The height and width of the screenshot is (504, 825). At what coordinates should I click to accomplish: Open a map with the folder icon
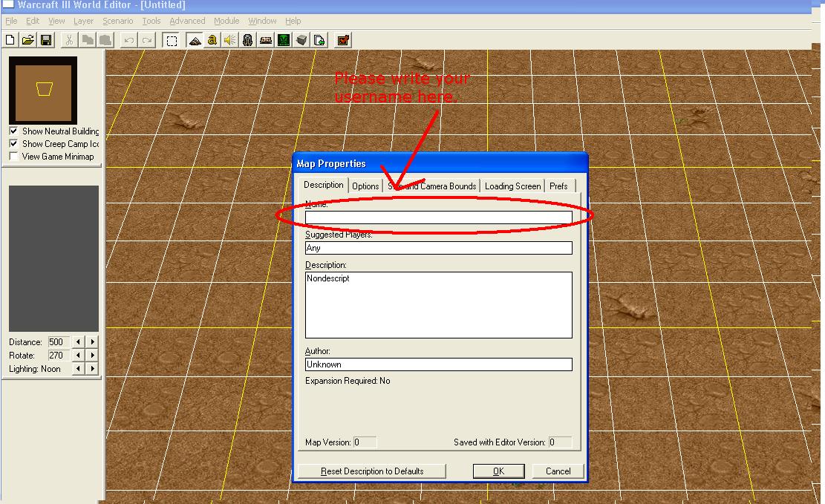pyautogui.click(x=28, y=40)
